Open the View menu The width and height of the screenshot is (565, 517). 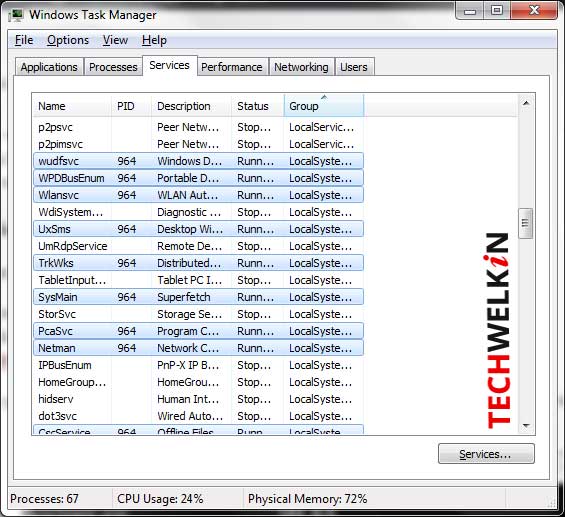coord(115,40)
